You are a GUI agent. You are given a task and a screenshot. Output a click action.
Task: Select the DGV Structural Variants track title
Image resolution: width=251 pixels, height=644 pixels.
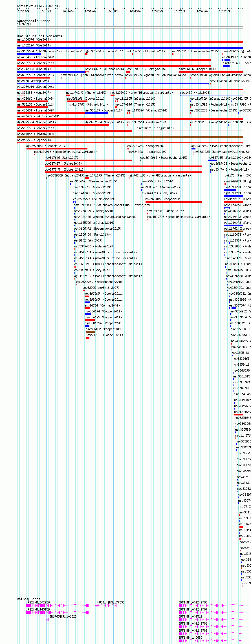coord(39,36)
